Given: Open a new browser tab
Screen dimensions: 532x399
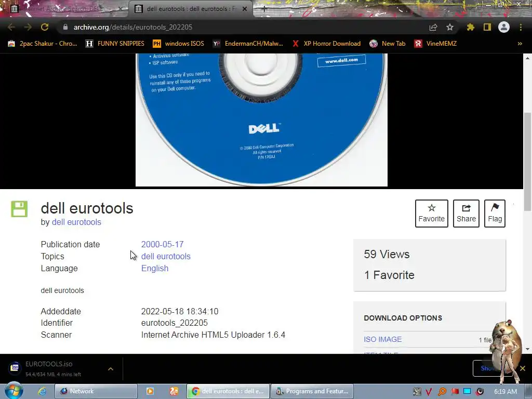Looking at the screenshot, I should click(x=264, y=9).
